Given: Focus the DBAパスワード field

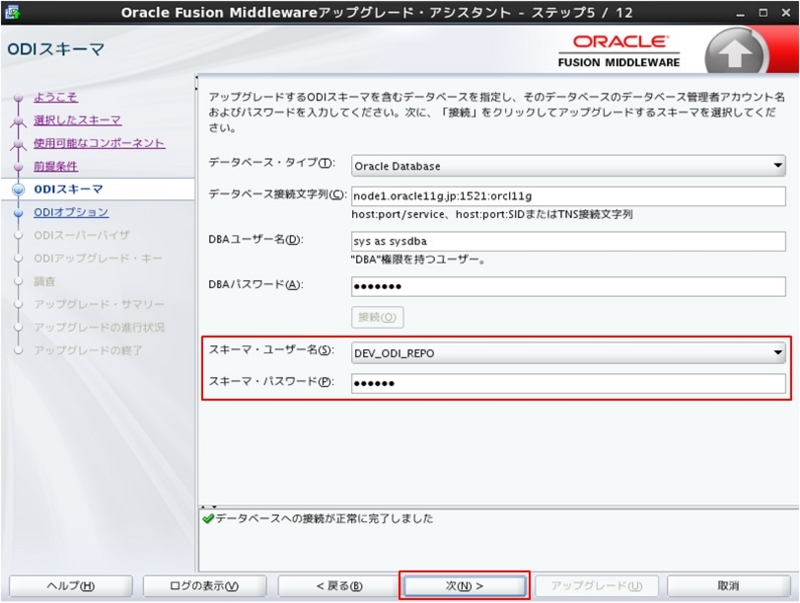Looking at the screenshot, I should point(568,286).
